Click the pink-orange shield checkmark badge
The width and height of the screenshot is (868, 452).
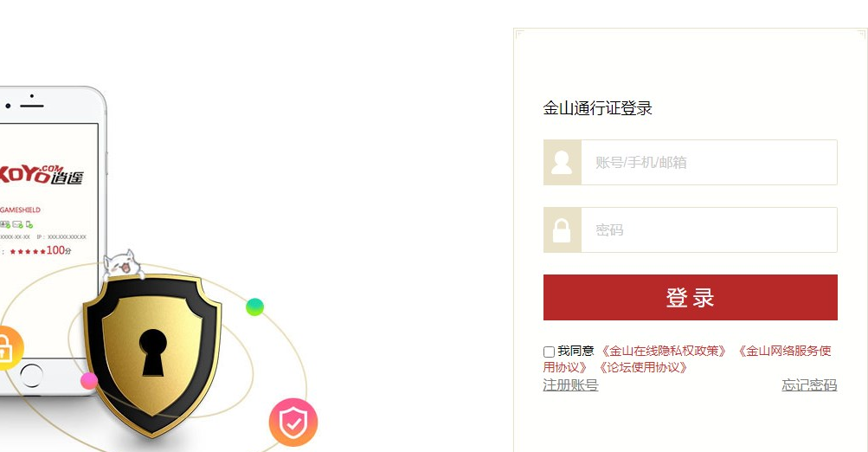(293, 422)
